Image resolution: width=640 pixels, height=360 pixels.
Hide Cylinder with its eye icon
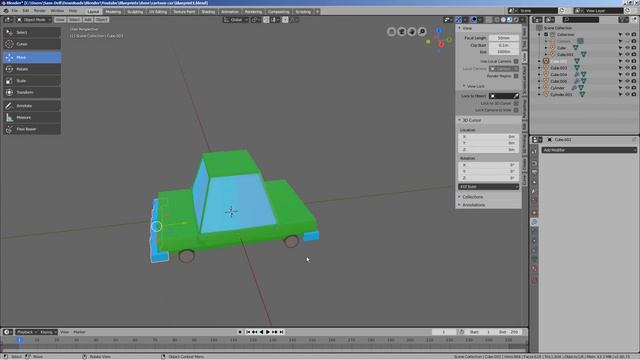coord(627,88)
